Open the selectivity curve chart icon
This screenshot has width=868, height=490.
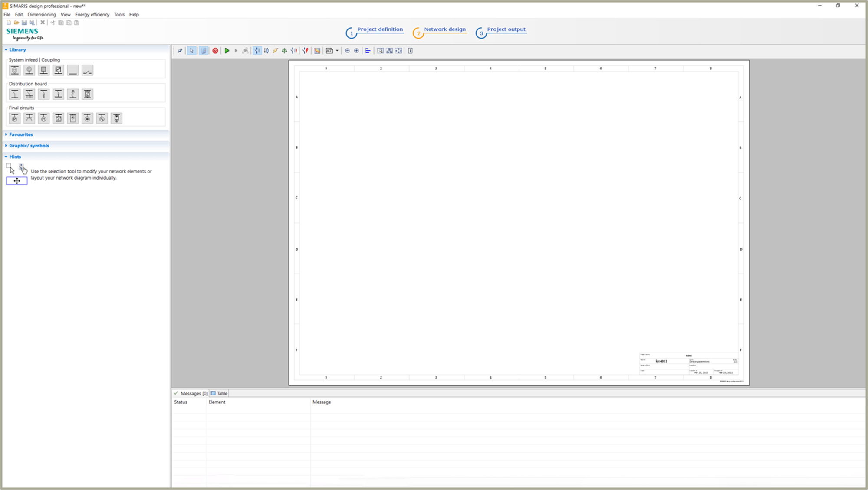click(317, 51)
